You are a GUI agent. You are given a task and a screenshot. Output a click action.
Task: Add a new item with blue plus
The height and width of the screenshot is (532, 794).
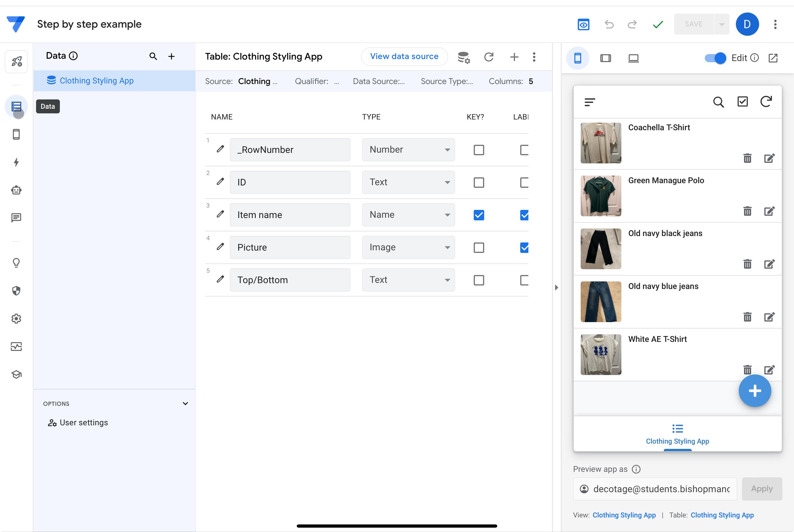(x=755, y=391)
